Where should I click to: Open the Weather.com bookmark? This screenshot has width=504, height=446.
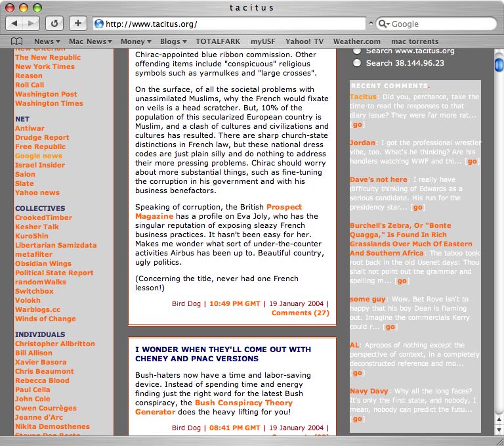[x=356, y=41]
